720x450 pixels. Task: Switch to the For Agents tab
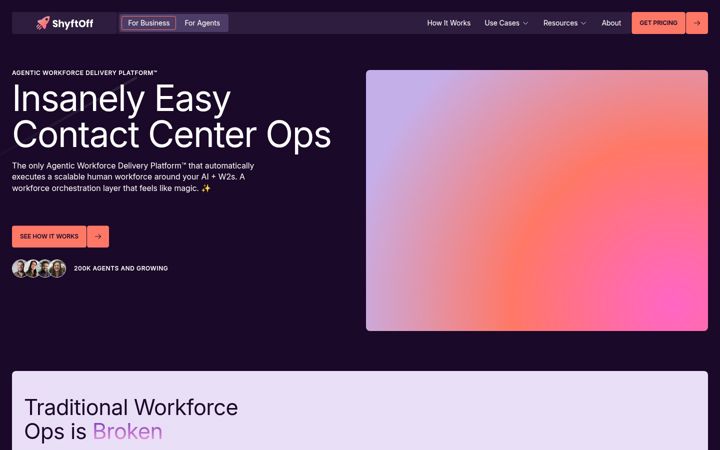[x=202, y=23]
